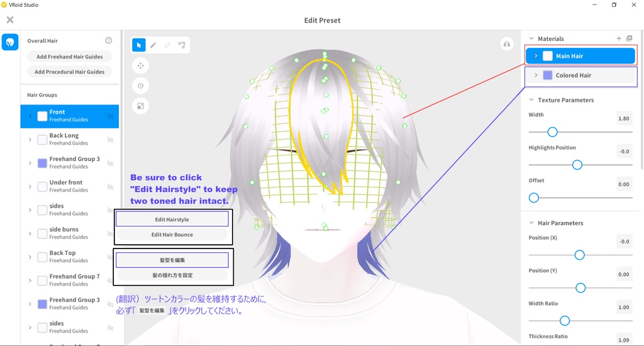Image resolution: width=644 pixels, height=346 pixels.
Task: Expand the Under front hair group
Action: [30, 187]
